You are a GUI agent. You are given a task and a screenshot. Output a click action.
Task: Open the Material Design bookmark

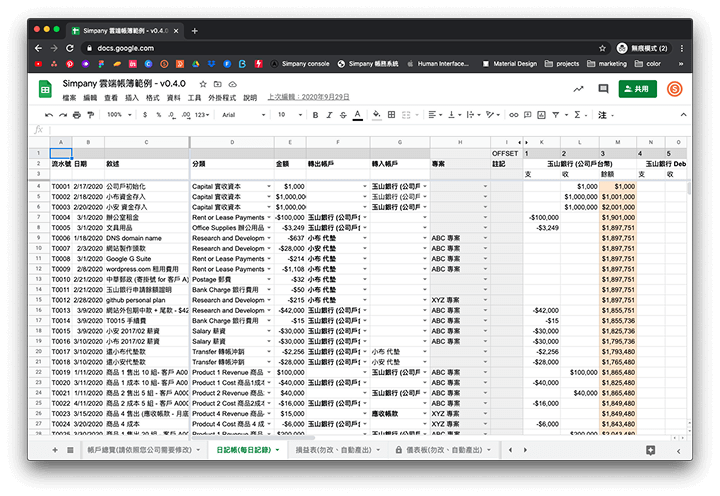coord(510,64)
